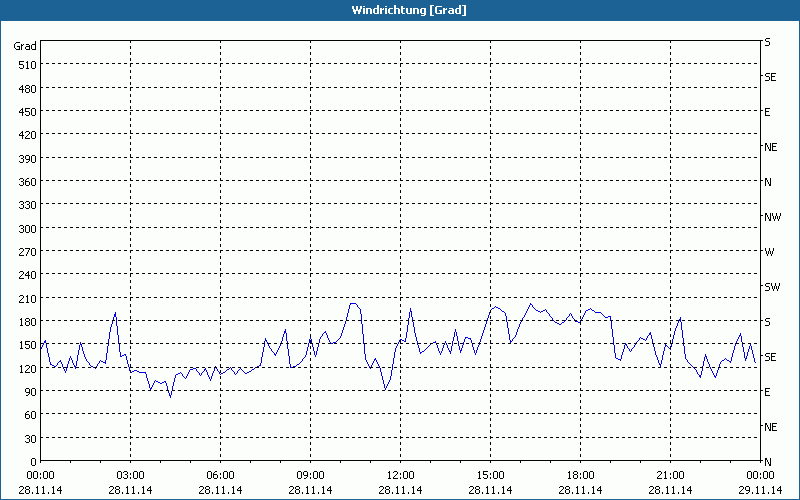Click the 18:00 time tick label
The width and height of the screenshot is (800, 500).
coord(580,475)
